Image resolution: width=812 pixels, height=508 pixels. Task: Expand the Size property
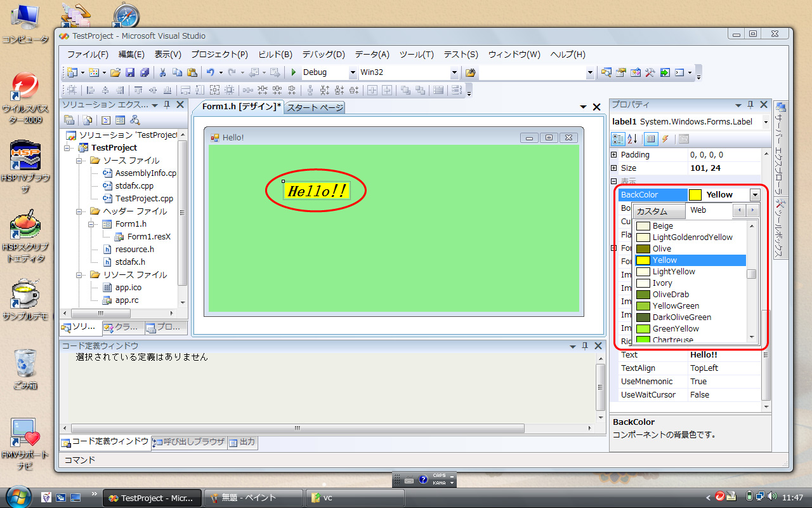pyautogui.click(x=613, y=168)
